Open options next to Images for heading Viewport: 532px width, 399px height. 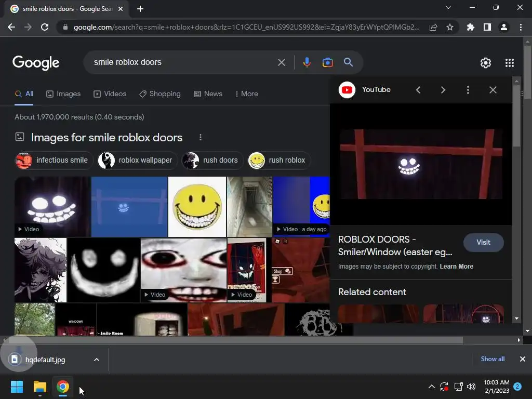click(201, 137)
